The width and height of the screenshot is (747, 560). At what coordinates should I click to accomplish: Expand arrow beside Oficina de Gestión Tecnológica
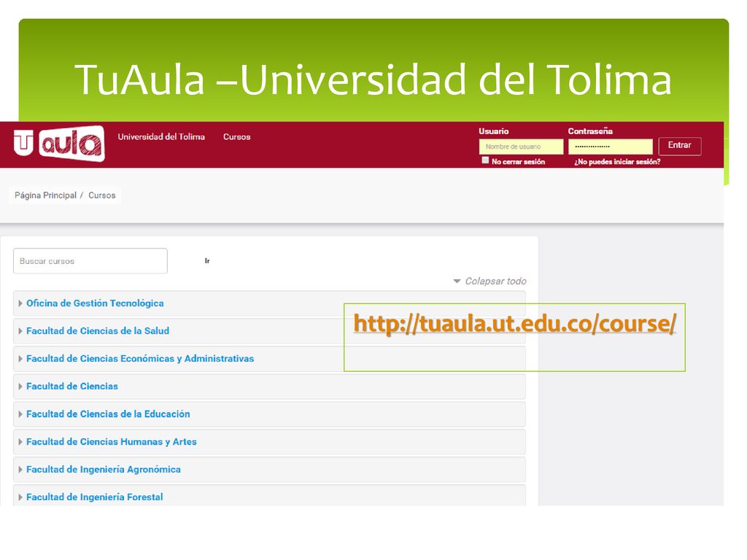[x=20, y=303]
